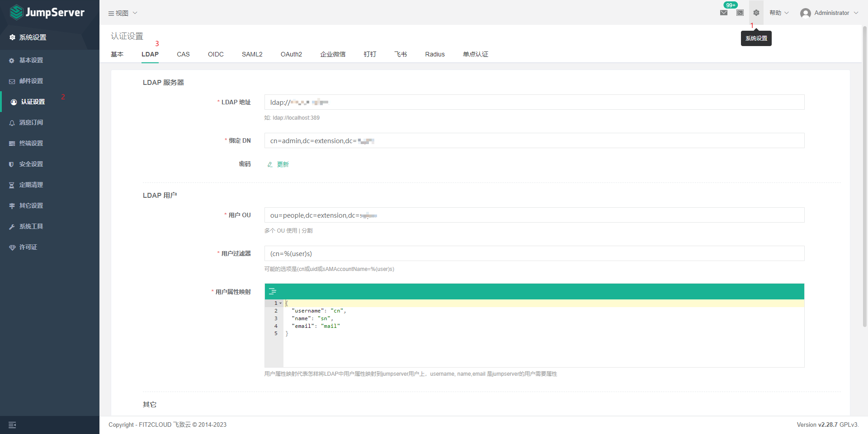
Task: Click the diamond icon beside 许可证
Action: pos(12,247)
